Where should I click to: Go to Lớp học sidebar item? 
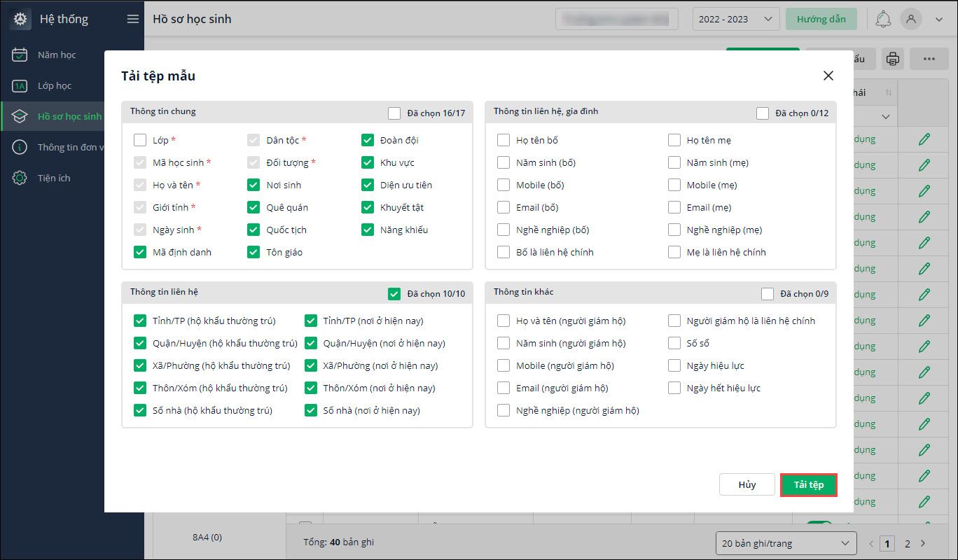(55, 85)
